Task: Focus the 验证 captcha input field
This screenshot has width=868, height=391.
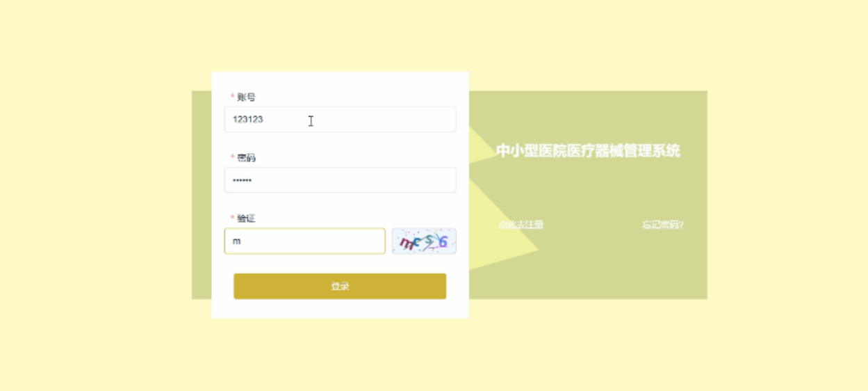Action: coord(304,241)
